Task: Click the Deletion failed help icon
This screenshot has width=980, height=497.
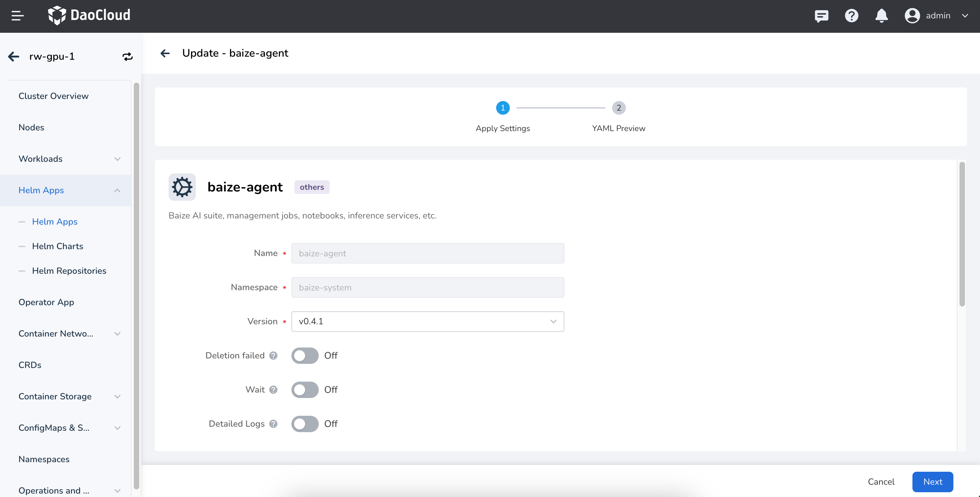Action: pyautogui.click(x=273, y=355)
